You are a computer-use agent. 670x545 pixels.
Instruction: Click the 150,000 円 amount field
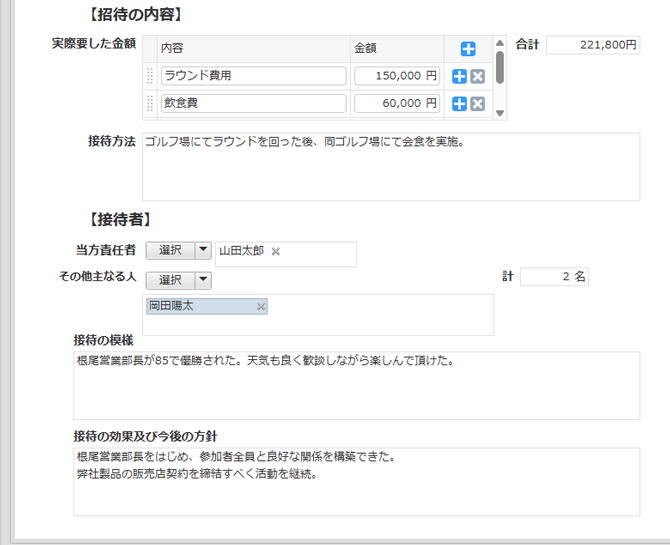(397, 76)
